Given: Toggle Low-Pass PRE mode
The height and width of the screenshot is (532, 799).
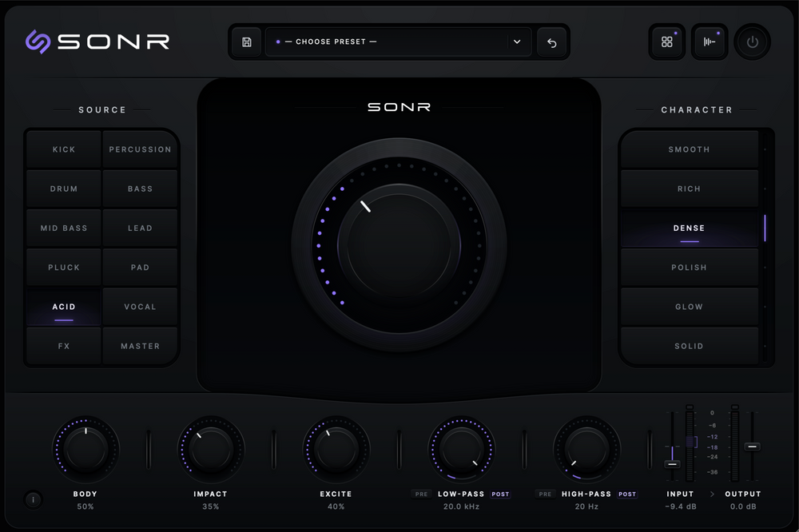Looking at the screenshot, I should (x=421, y=494).
